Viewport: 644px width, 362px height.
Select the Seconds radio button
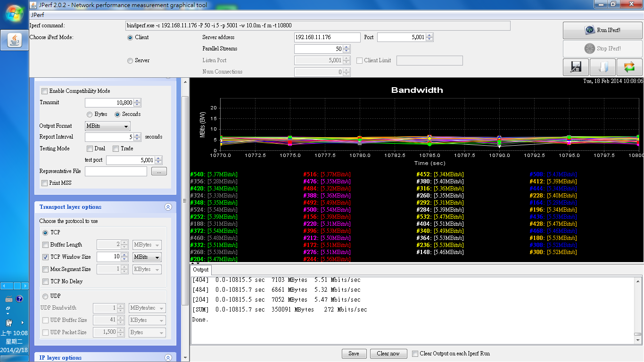tap(117, 115)
